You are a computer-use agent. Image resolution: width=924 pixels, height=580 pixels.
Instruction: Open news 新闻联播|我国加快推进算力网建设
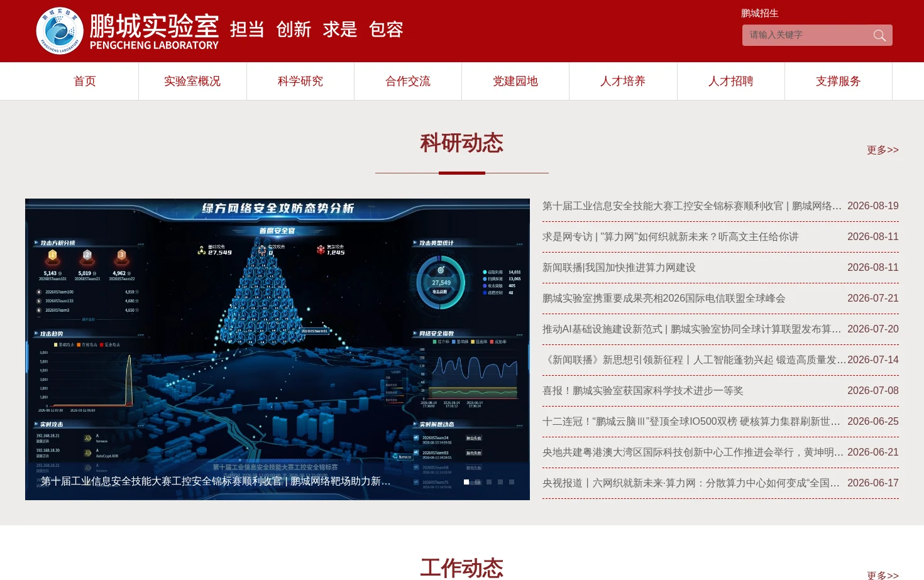619,268
